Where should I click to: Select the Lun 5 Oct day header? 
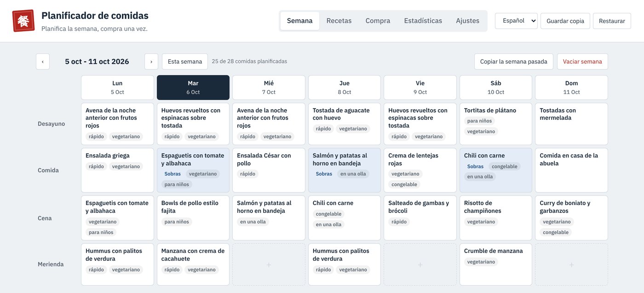[117, 88]
